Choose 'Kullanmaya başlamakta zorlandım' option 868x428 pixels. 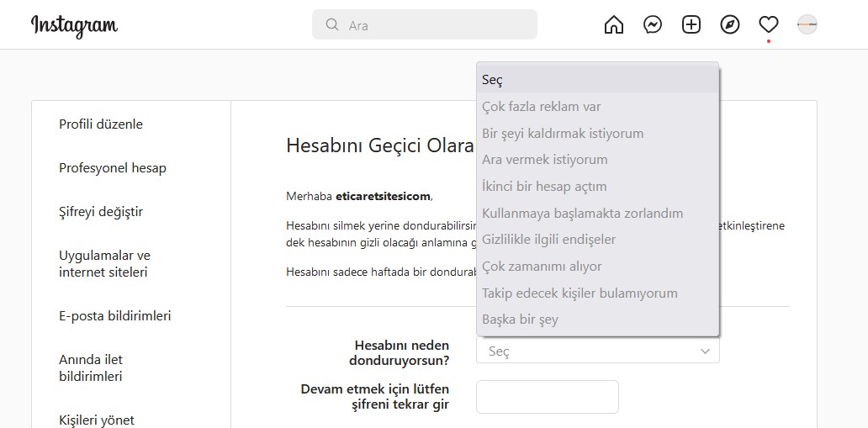pyautogui.click(x=598, y=214)
